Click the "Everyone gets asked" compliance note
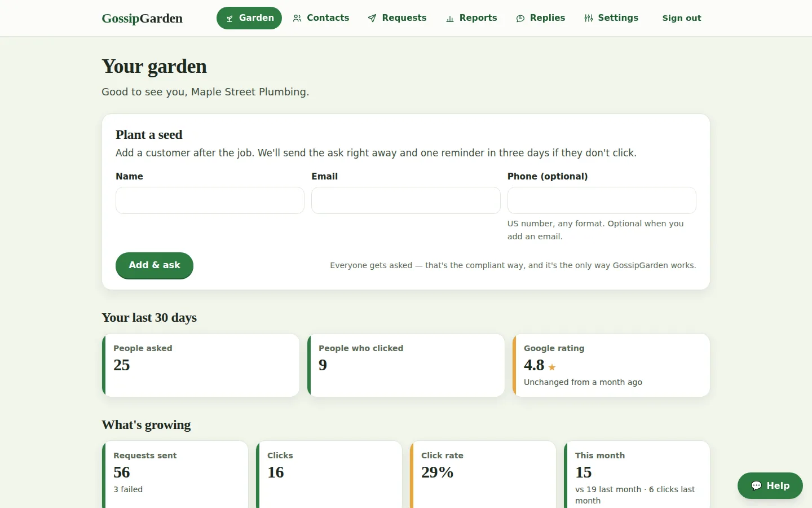812x508 pixels. click(x=513, y=265)
